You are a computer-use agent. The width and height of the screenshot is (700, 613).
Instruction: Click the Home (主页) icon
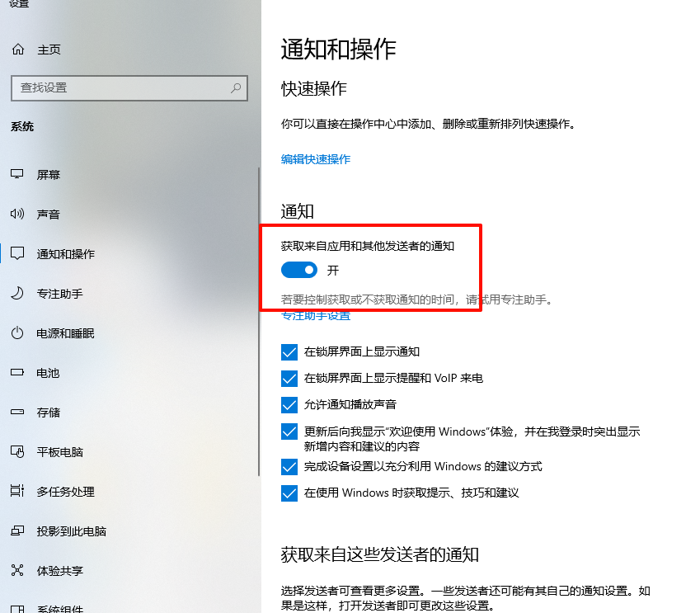click(x=18, y=50)
